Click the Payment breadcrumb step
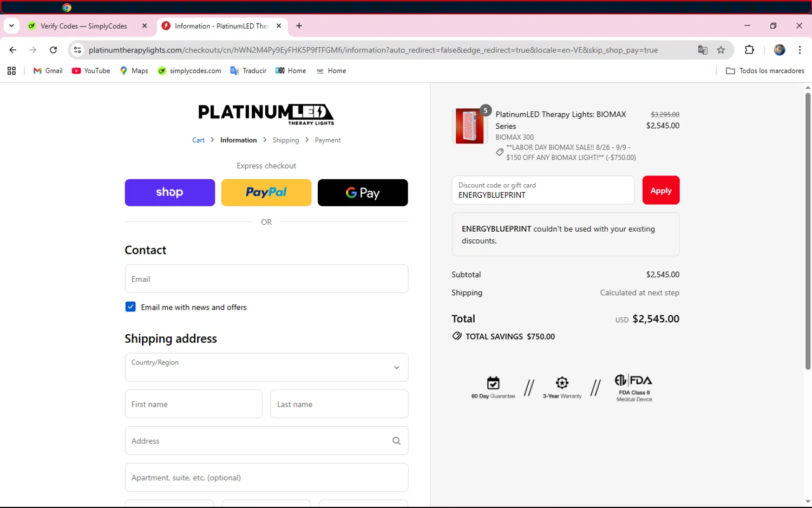This screenshot has height=508, width=812. (328, 140)
